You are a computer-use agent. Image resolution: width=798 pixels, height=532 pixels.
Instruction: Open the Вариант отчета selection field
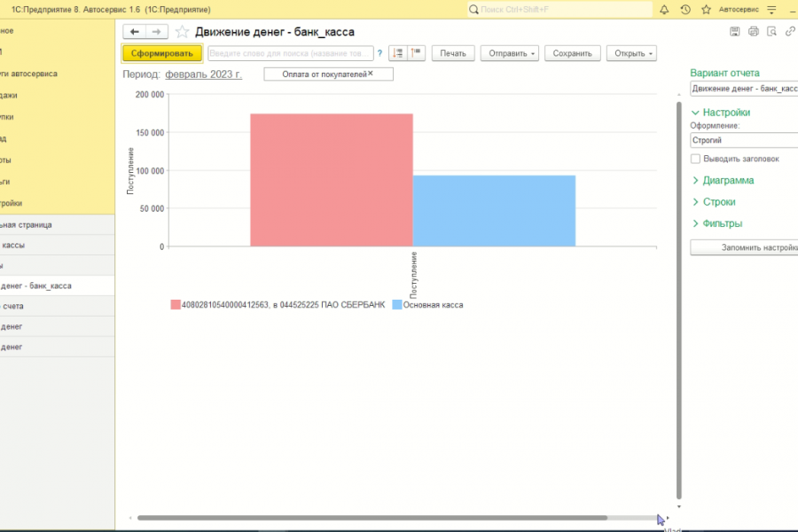[744, 89]
